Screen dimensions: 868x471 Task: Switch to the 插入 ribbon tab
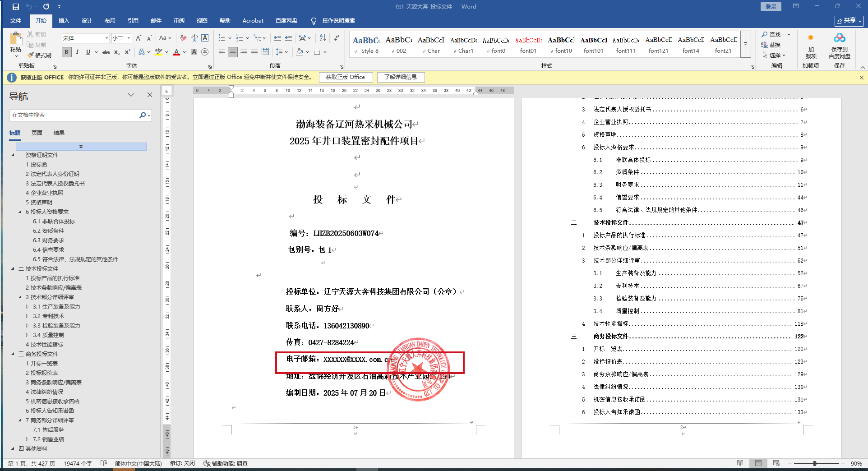pyautogui.click(x=64, y=20)
